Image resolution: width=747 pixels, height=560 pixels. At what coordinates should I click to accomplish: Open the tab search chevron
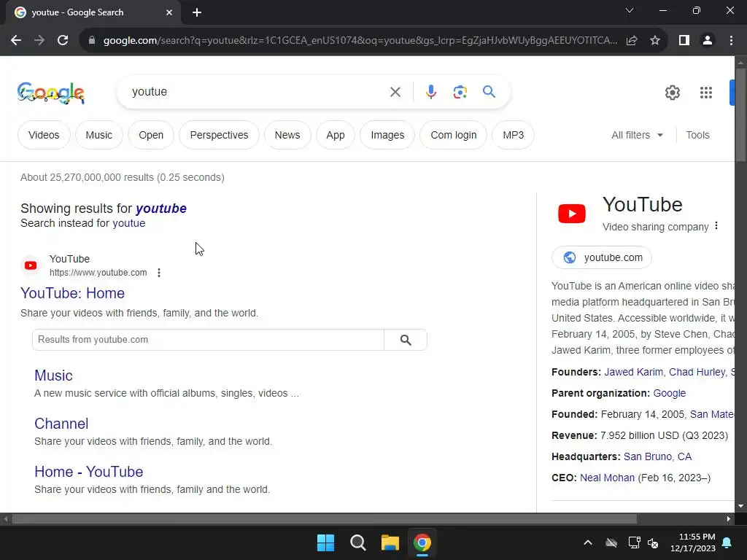coord(630,10)
